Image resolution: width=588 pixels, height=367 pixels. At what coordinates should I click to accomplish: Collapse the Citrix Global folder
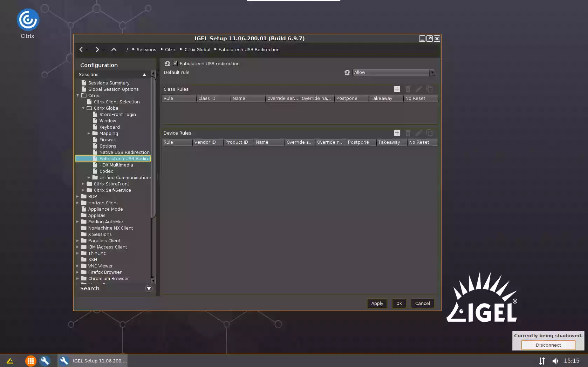pos(83,108)
